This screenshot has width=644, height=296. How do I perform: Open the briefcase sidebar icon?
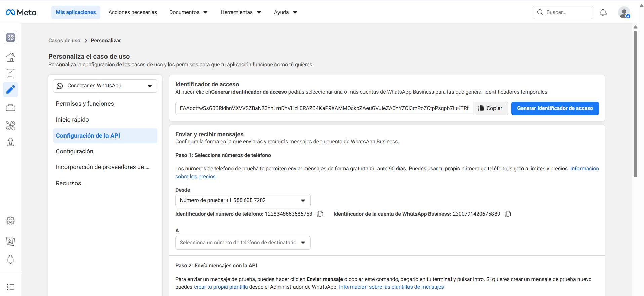[10, 108]
